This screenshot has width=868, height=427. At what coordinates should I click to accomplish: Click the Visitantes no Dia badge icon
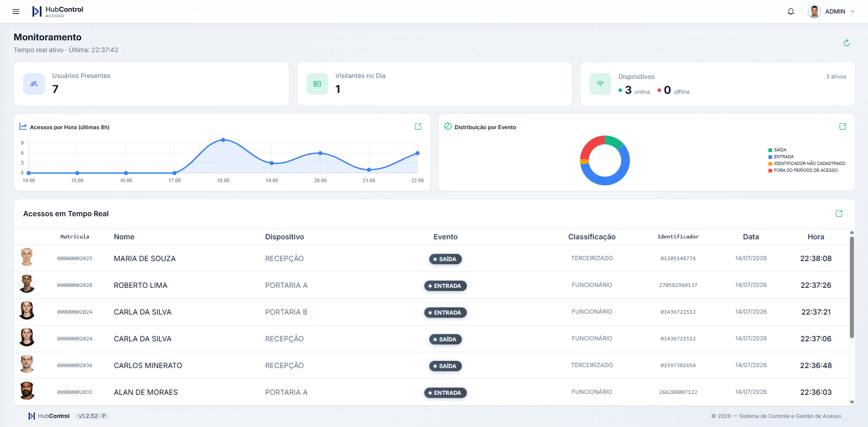click(x=317, y=84)
